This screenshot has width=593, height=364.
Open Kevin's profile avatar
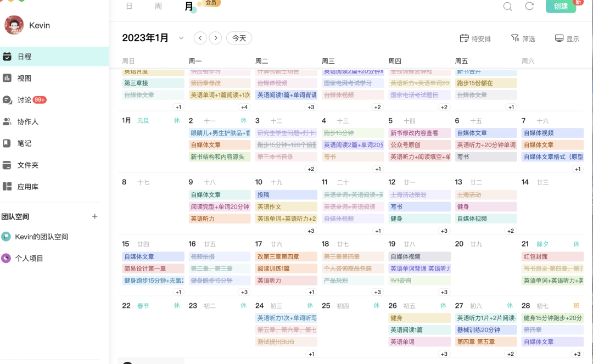pos(14,25)
